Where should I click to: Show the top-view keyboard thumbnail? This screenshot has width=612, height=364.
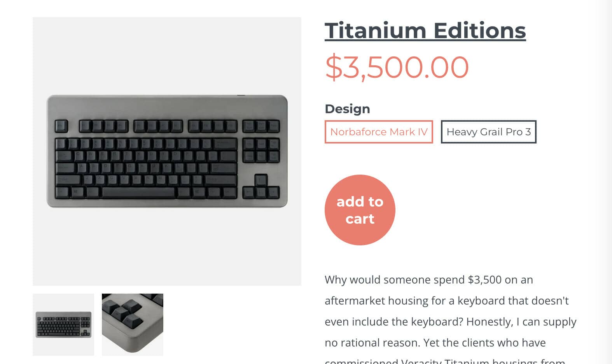(x=63, y=324)
